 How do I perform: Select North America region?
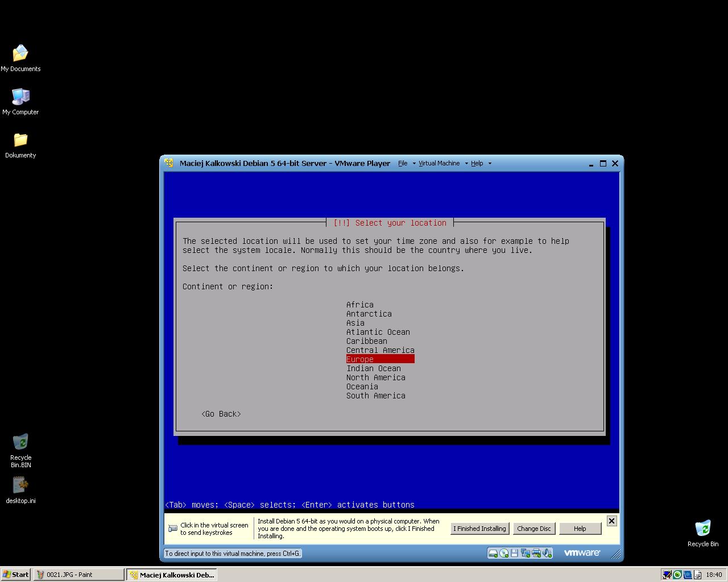pyautogui.click(x=376, y=377)
